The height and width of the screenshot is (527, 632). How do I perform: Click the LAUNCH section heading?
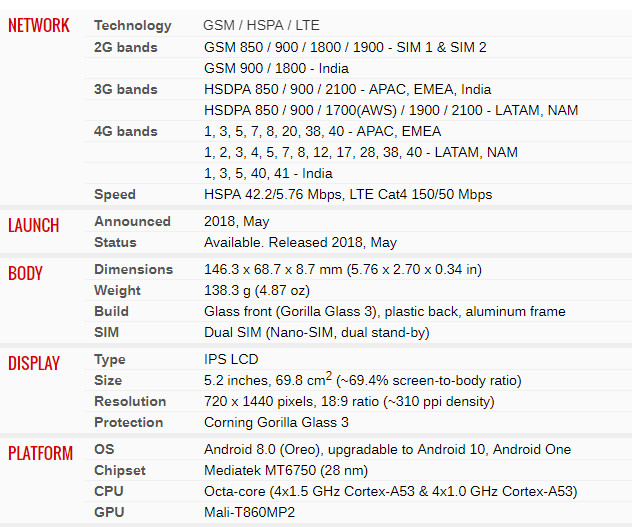pos(34,225)
